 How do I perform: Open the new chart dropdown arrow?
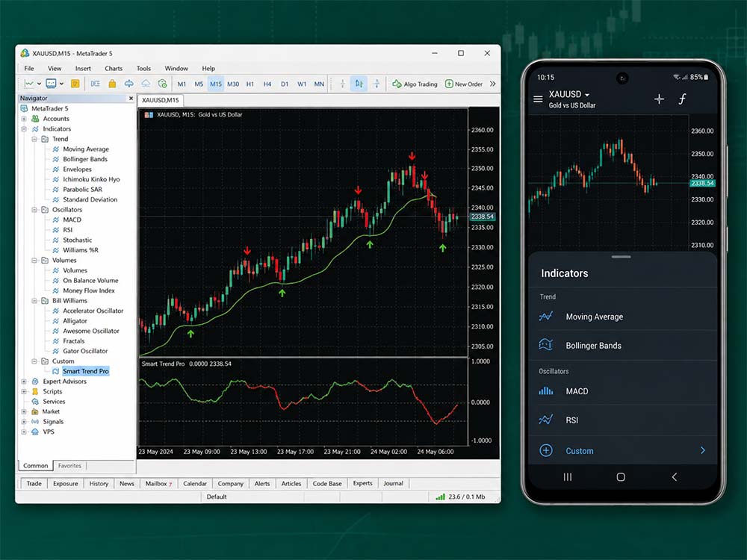(x=39, y=84)
